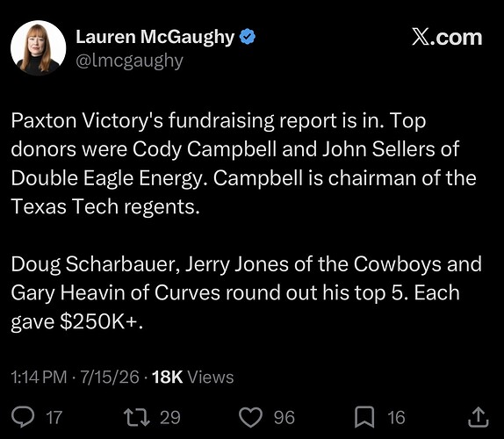This screenshot has height=439, width=504.
Task: Open the Lauren McGaughy display name
Action: click(155, 37)
